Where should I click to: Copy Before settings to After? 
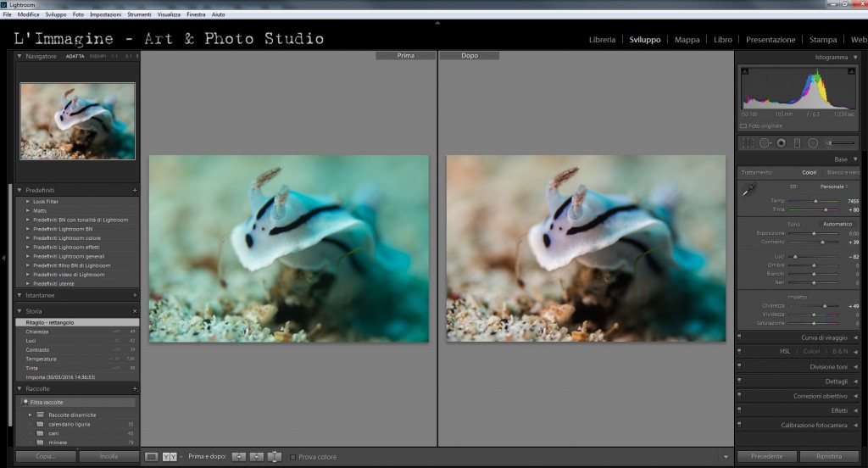pyautogui.click(x=238, y=457)
